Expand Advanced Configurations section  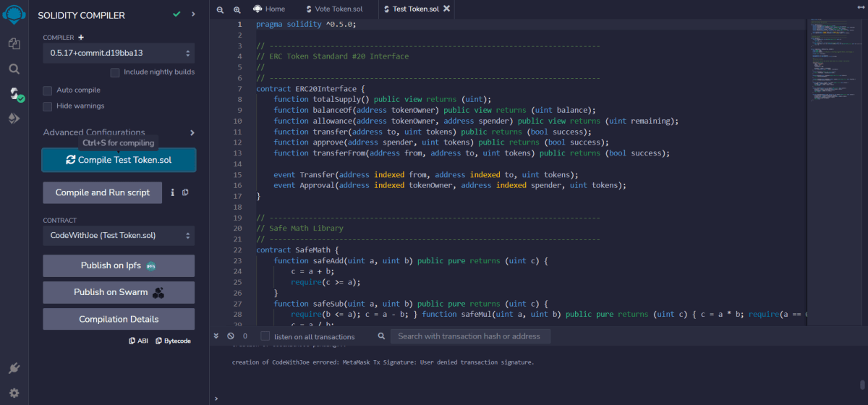(119, 132)
